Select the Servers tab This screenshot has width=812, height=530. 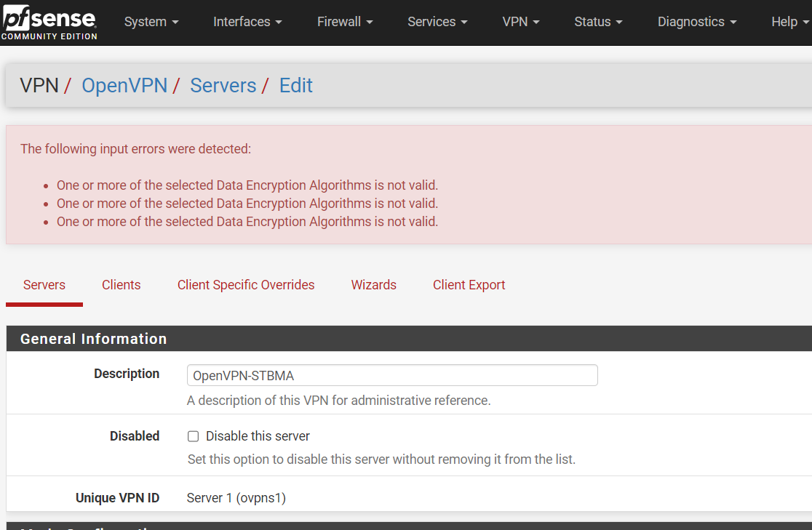(x=44, y=285)
